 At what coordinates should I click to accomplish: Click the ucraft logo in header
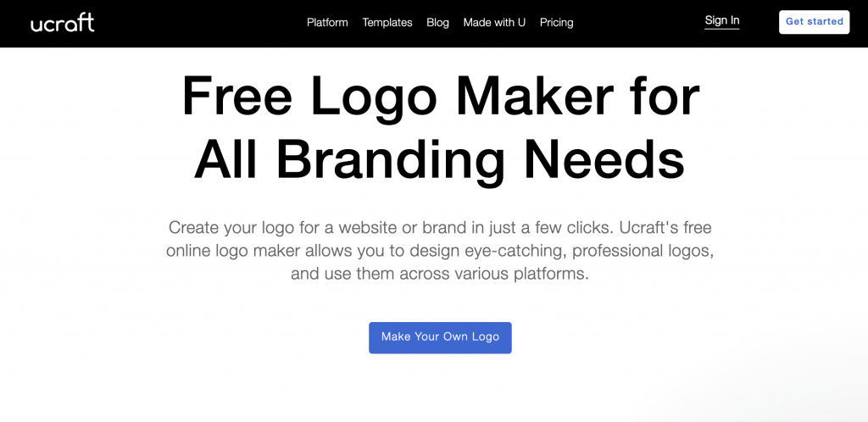click(63, 23)
